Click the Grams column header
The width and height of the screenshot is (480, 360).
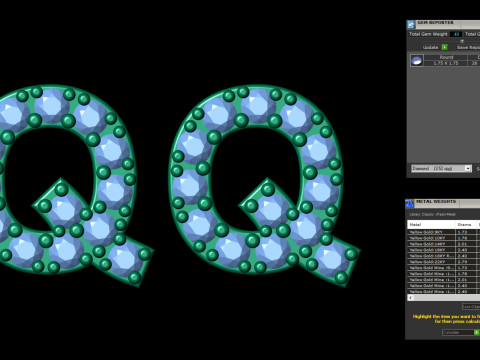(466, 224)
